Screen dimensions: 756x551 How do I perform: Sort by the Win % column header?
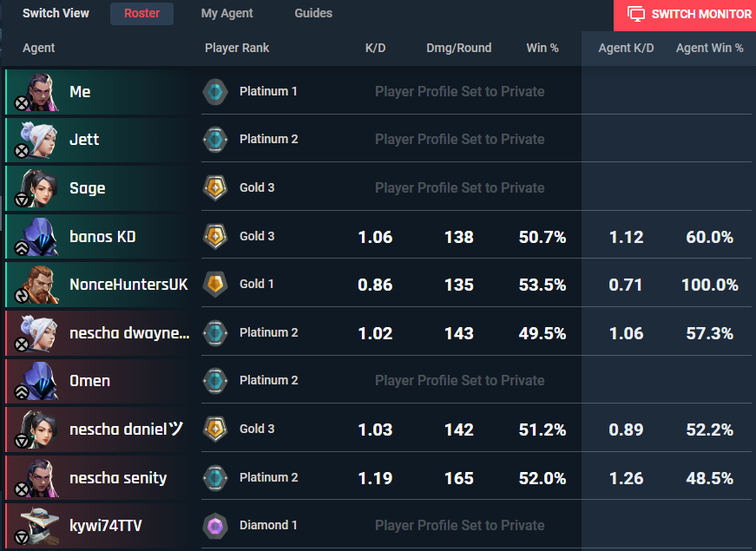[x=542, y=48]
